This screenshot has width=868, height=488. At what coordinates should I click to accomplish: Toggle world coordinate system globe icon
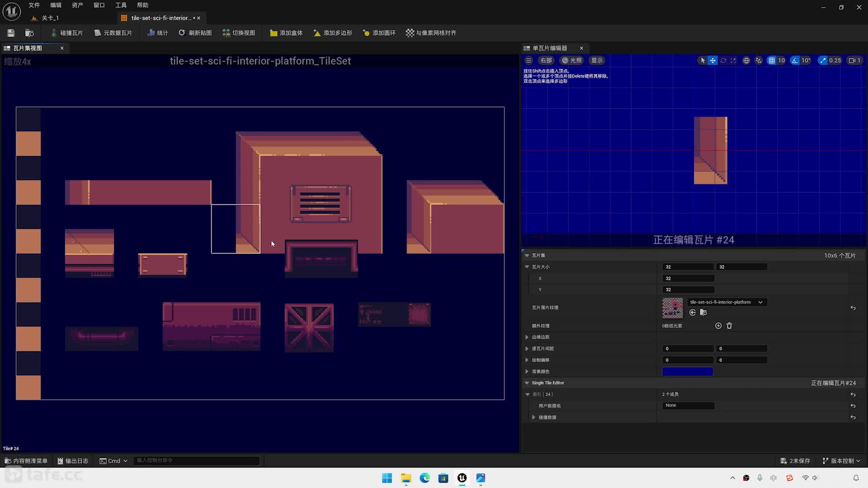(746, 61)
